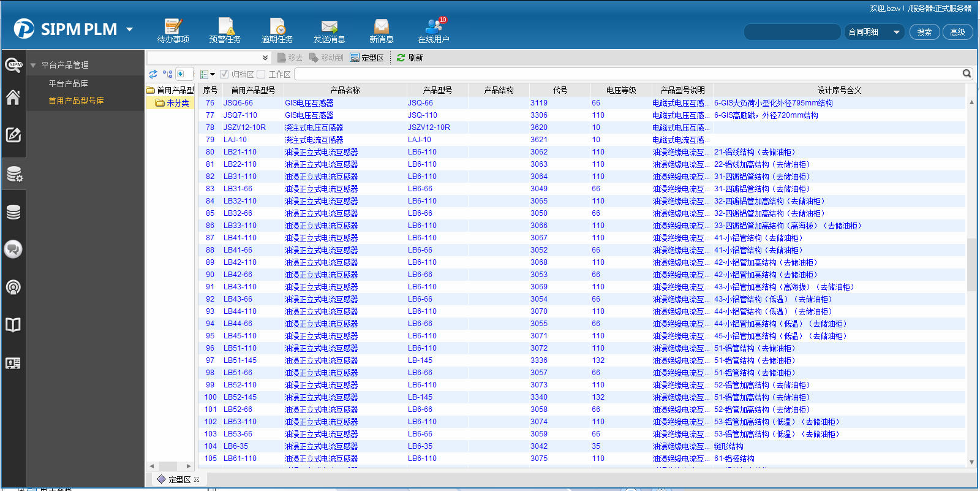Go to home icon in left sidebar

tap(13, 97)
